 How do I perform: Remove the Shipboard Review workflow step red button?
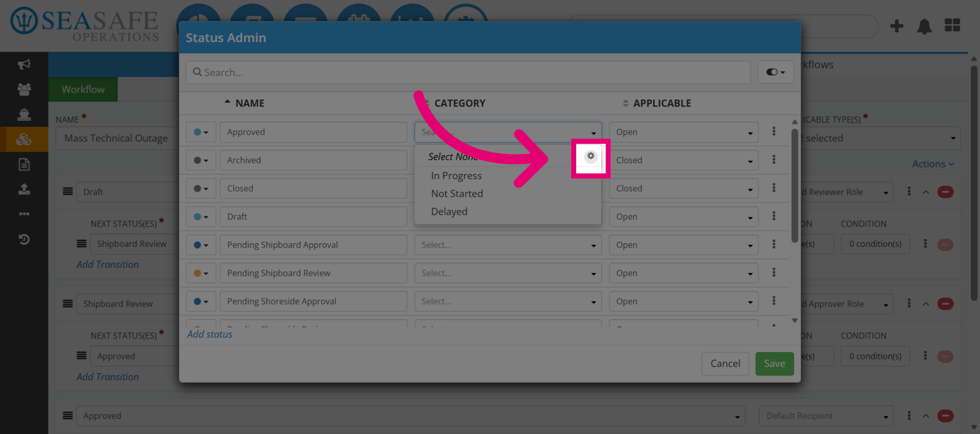[x=945, y=304]
